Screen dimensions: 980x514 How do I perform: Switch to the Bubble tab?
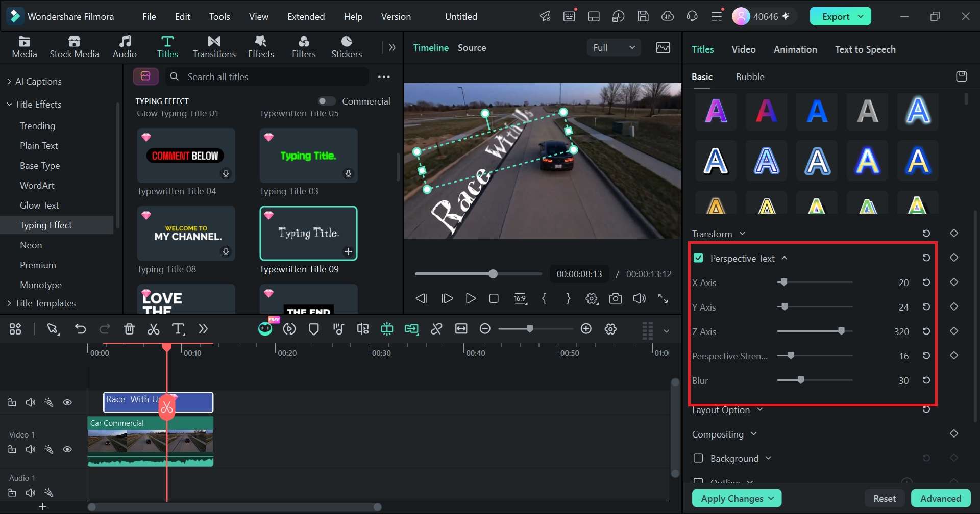click(x=750, y=77)
